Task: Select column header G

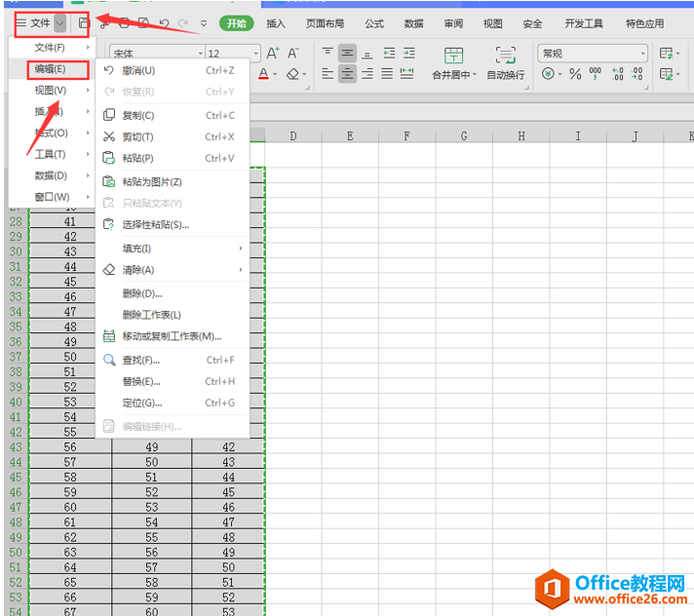Action: pyautogui.click(x=463, y=136)
